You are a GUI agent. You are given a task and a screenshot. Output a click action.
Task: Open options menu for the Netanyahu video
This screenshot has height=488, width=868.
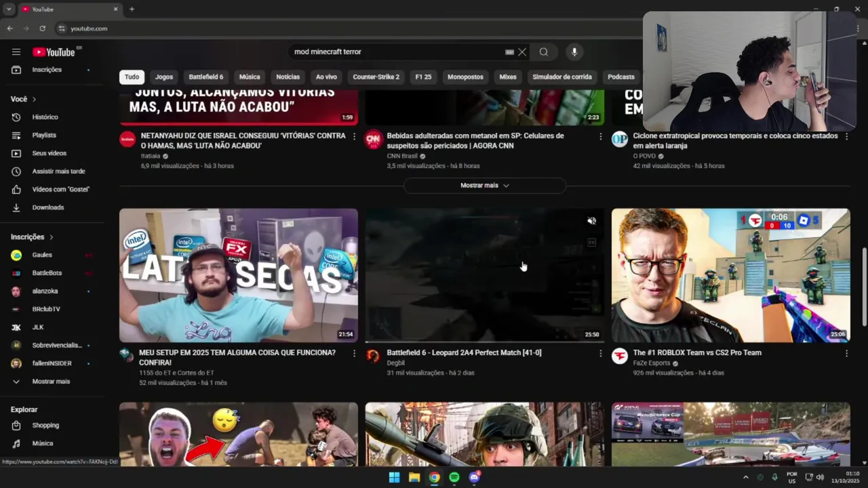pos(354,136)
